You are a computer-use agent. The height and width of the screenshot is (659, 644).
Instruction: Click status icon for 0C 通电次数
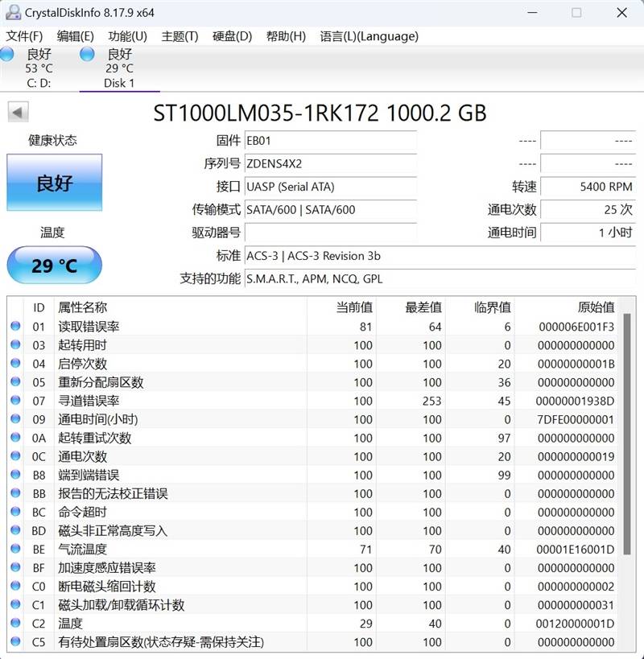15,455
